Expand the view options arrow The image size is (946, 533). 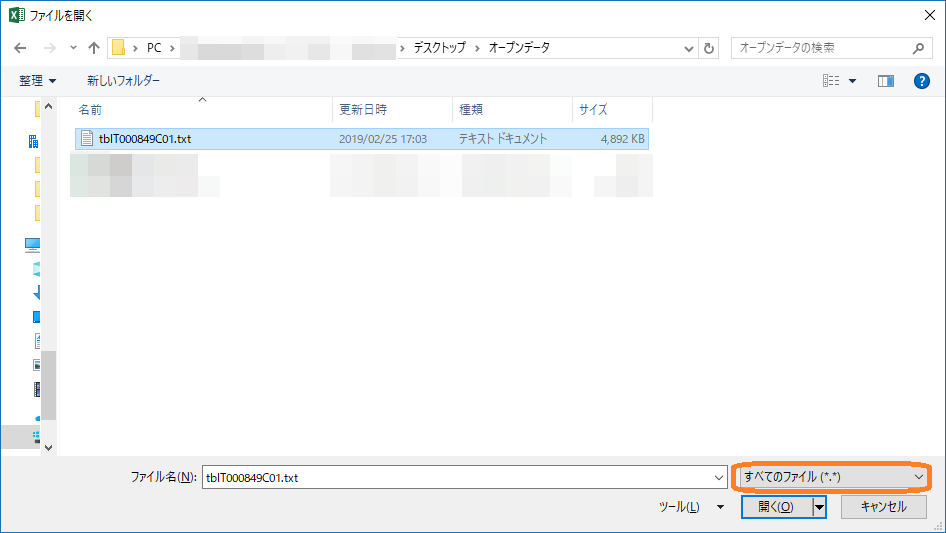(x=853, y=81)
